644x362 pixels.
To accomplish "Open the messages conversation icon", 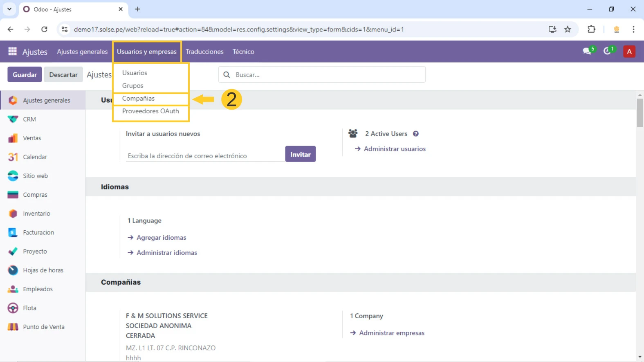I will [587, 52].
